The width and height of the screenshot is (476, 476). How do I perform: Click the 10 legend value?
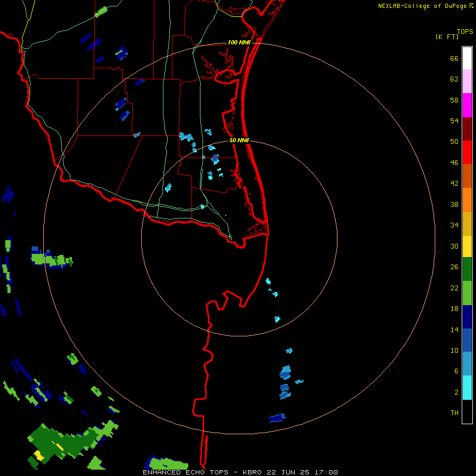tap(454, 350)
